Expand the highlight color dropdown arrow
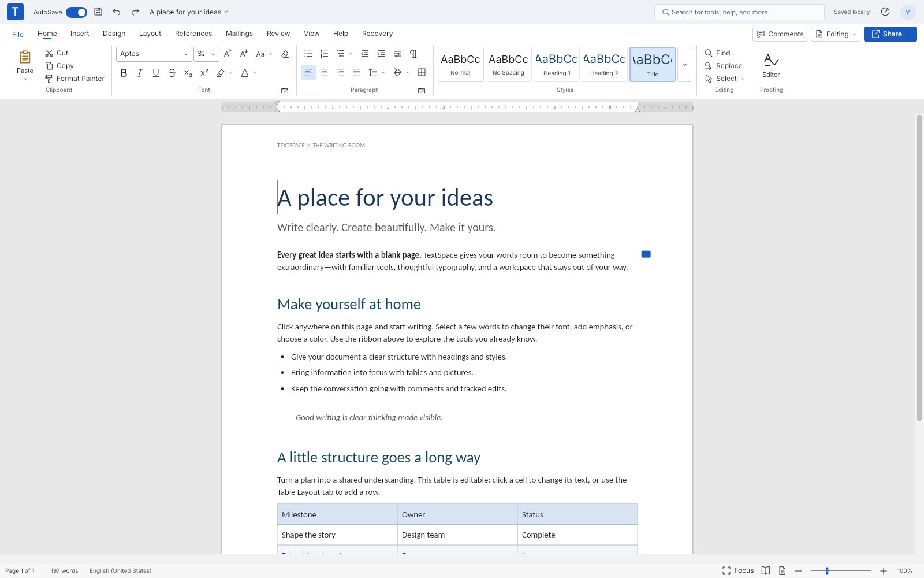This screenshot has width=924, height=578. pos(230,73)
